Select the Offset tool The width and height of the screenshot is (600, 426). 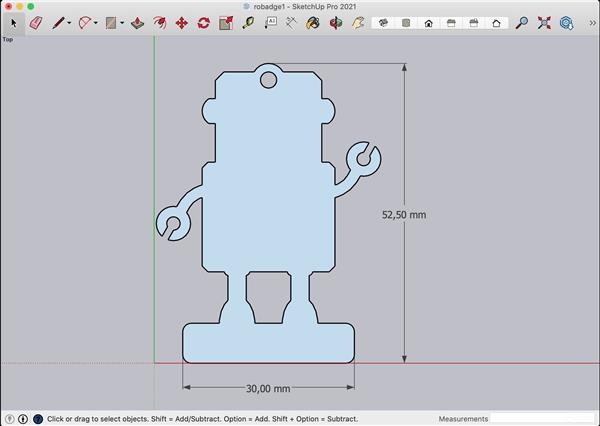tap(159, 22)
